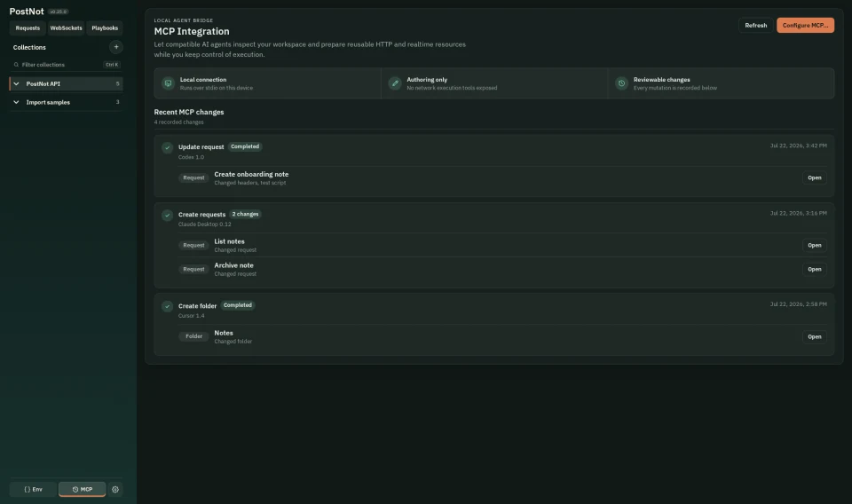This screenshot has height=504, width=852.
Task: Open the Create onboarding note change
Action: [x=814, y=178]
